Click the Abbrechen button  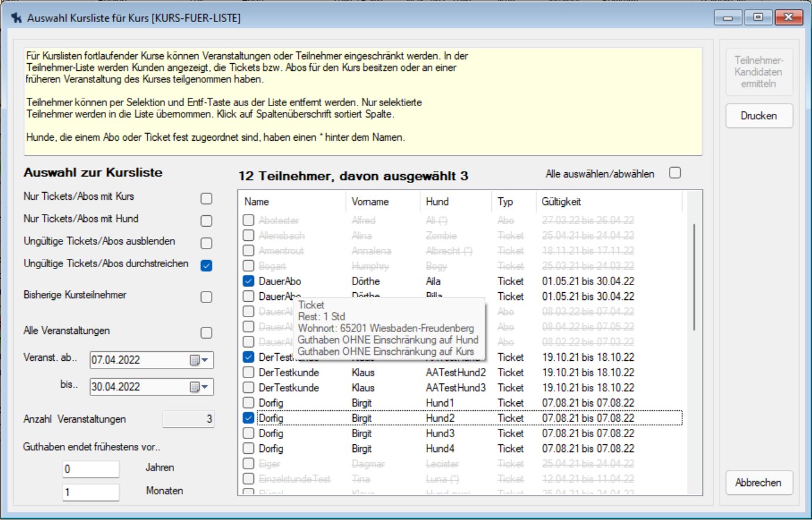point(758,482)
